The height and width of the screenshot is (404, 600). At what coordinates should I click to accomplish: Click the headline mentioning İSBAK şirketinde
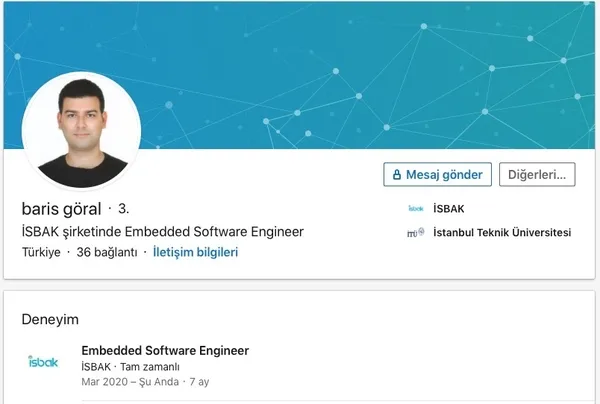tap(162, 232)
